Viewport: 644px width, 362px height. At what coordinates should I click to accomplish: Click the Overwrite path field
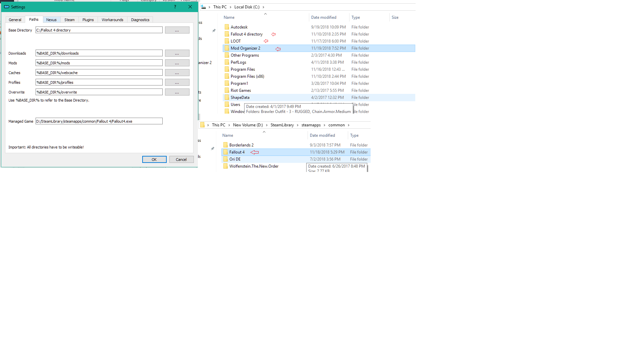[99, 92]
